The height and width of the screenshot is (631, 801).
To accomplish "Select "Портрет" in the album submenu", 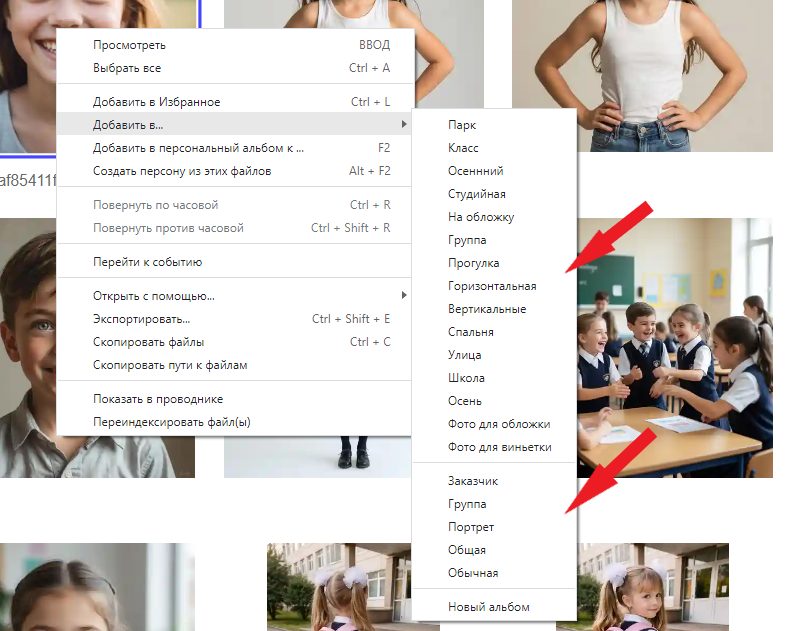I will pos(471,527).
